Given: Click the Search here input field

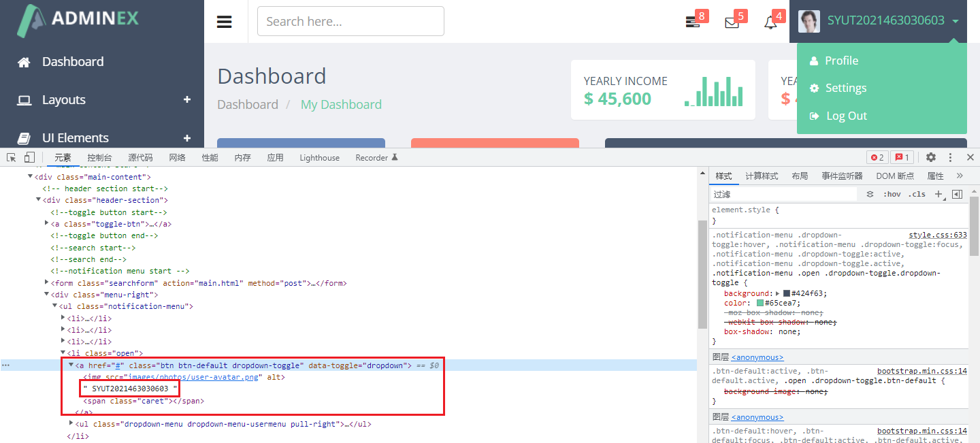Looking at the screenshot, I should point(350,21).
